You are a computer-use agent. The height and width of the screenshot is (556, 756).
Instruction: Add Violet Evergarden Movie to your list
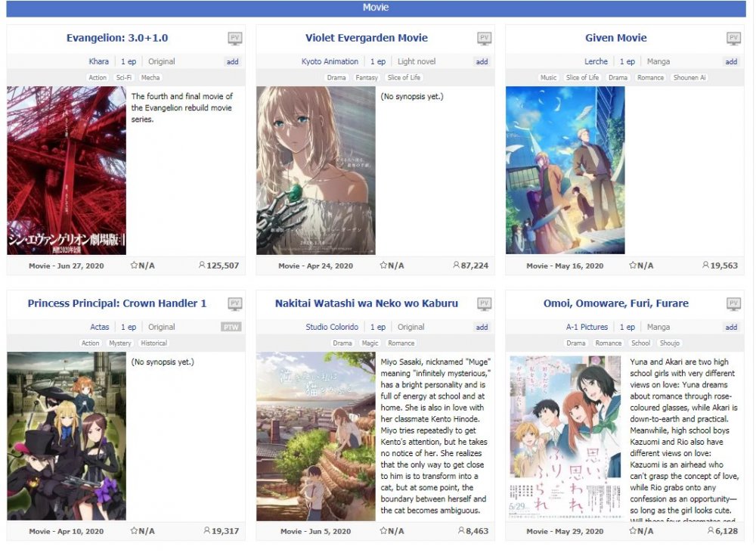tap(482, 61)
